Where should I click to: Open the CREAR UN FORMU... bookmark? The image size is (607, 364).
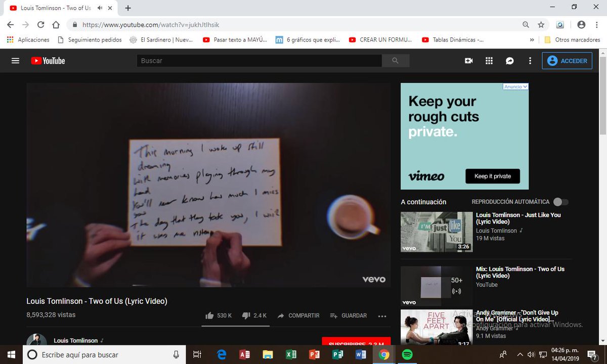[x=380, y=39]
